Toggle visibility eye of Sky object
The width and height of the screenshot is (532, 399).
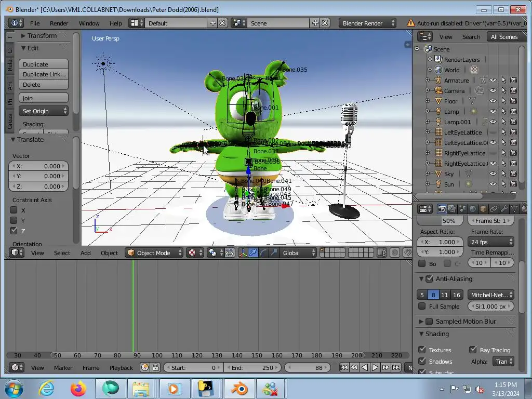[493, 174]
